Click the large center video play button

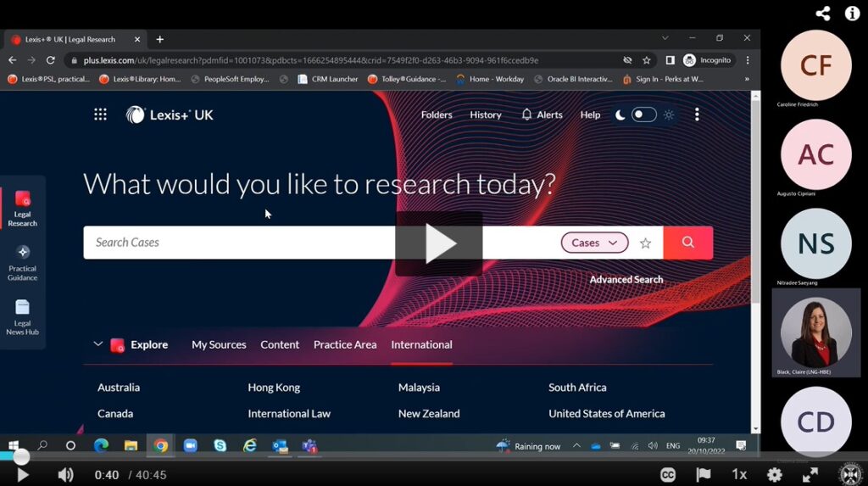pyautogui.click(x=439, y=243)
